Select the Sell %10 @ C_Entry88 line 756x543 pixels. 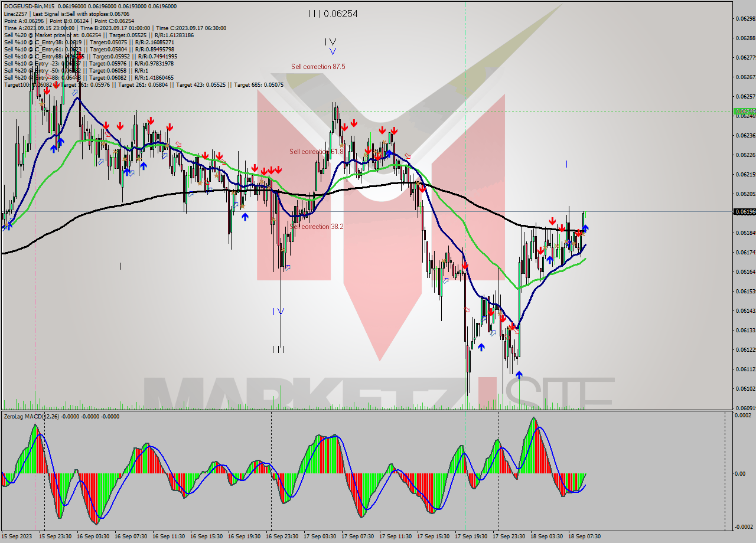pos(89,56)
